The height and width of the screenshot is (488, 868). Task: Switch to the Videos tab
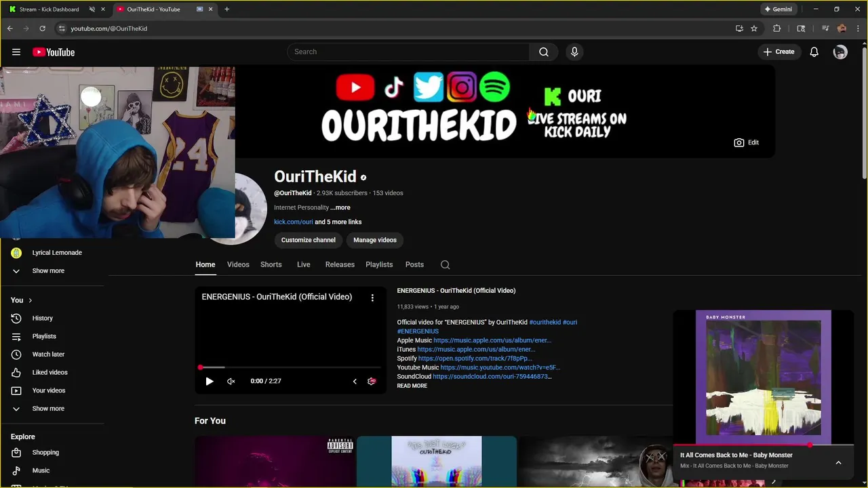[x=238, y=264]
